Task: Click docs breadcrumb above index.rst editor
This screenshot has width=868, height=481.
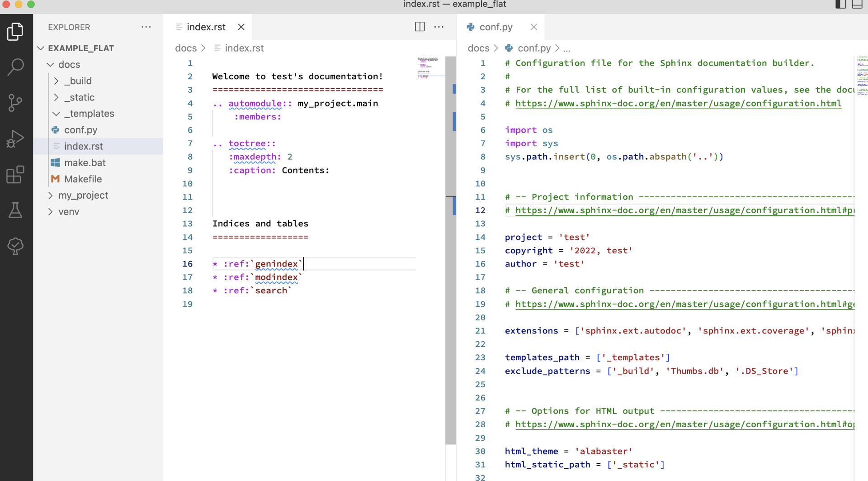Action: click(x=186, y=48)
